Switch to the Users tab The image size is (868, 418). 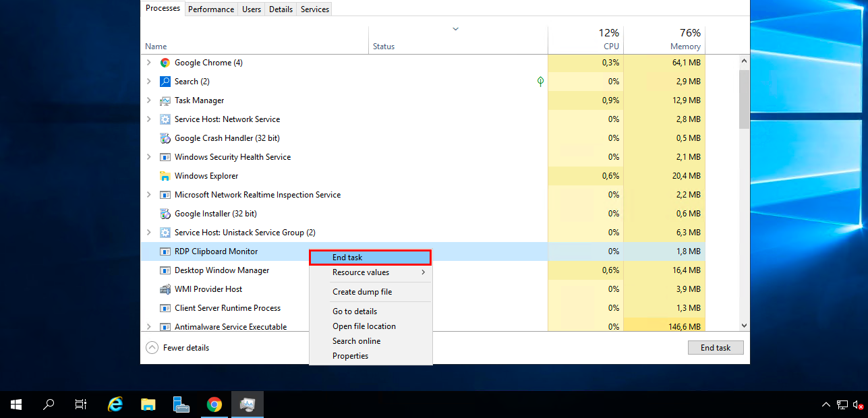coord(252,9)
